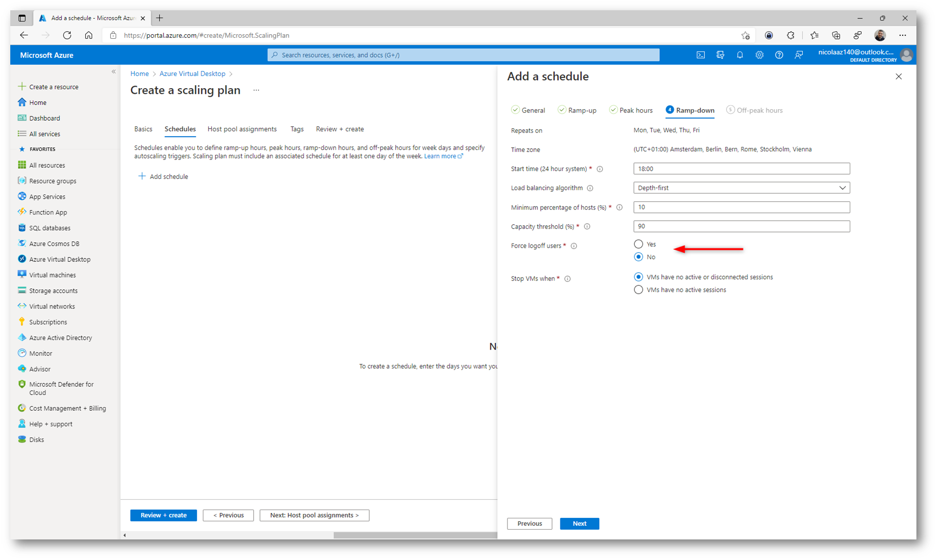Click info icon next to Load balancing algorithm
Image resolution: width=937 pixels, height=560 pixels.
(590, 188)
